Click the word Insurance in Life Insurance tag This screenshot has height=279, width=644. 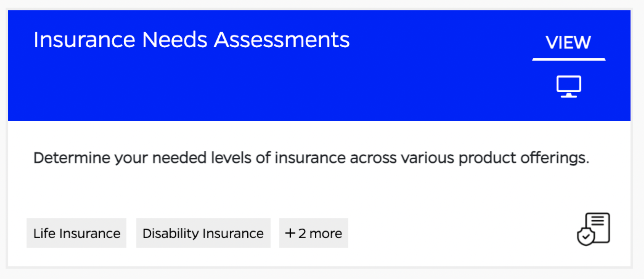click(90, 233)
